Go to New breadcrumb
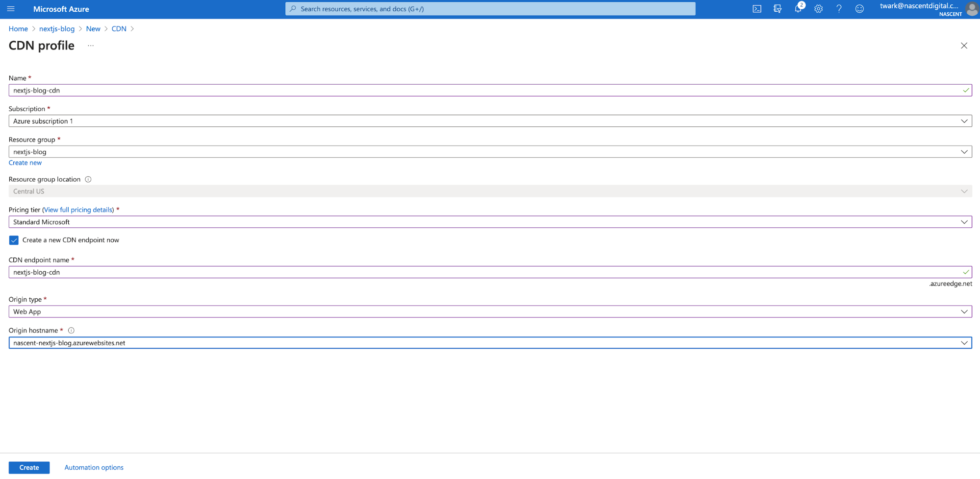Viewport: 980px width, 479px height. (x=93, y=29)
